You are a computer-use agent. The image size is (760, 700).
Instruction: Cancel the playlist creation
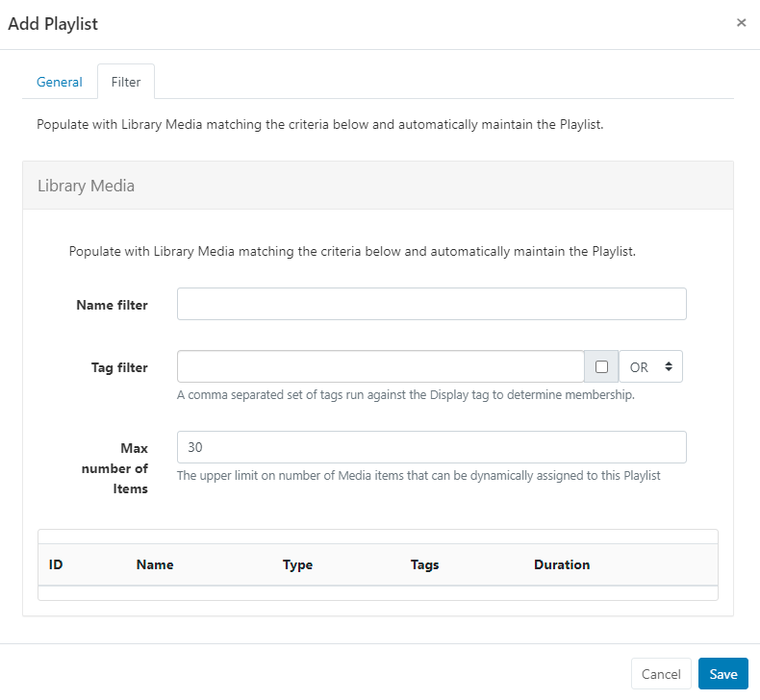661,674
